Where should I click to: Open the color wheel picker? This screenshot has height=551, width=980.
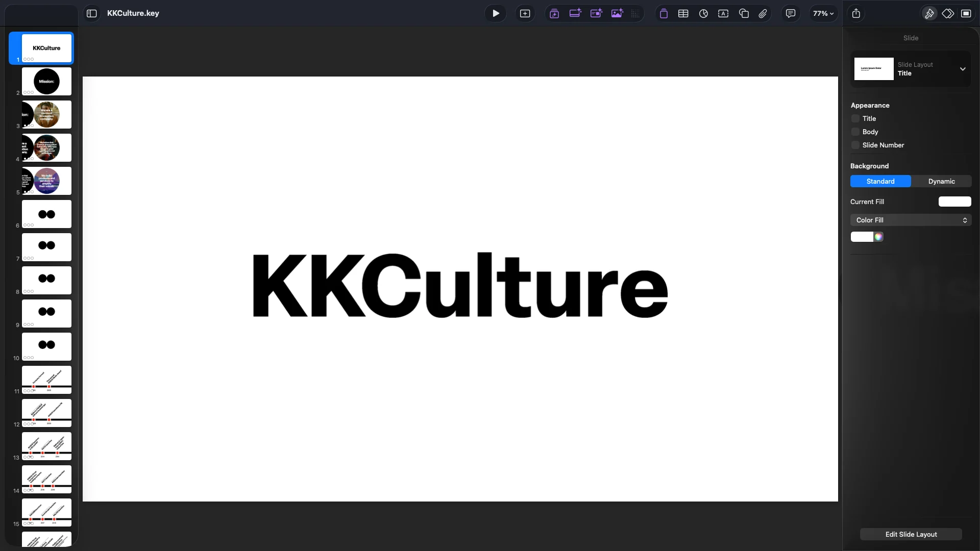pos(878,237)
